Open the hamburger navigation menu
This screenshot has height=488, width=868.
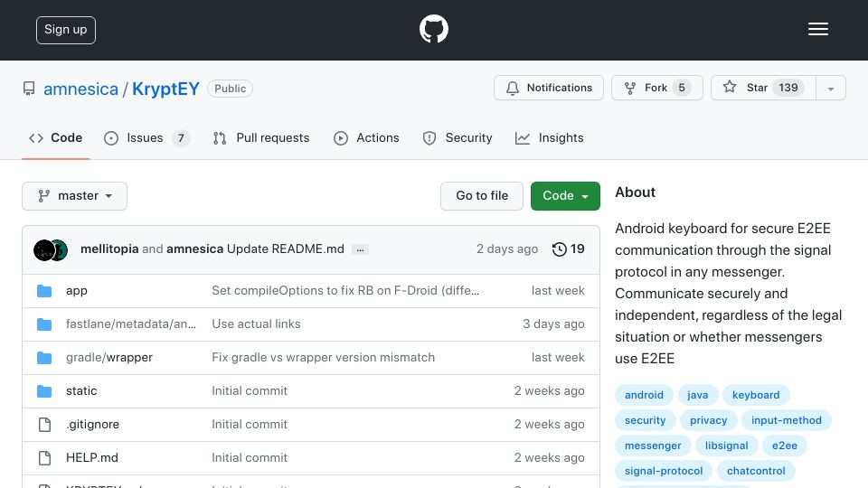[817, 29]
